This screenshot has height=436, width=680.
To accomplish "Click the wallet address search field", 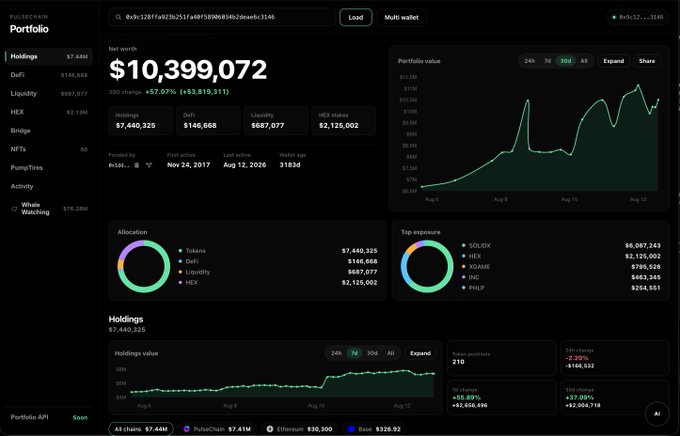I will tap(222, 17).
